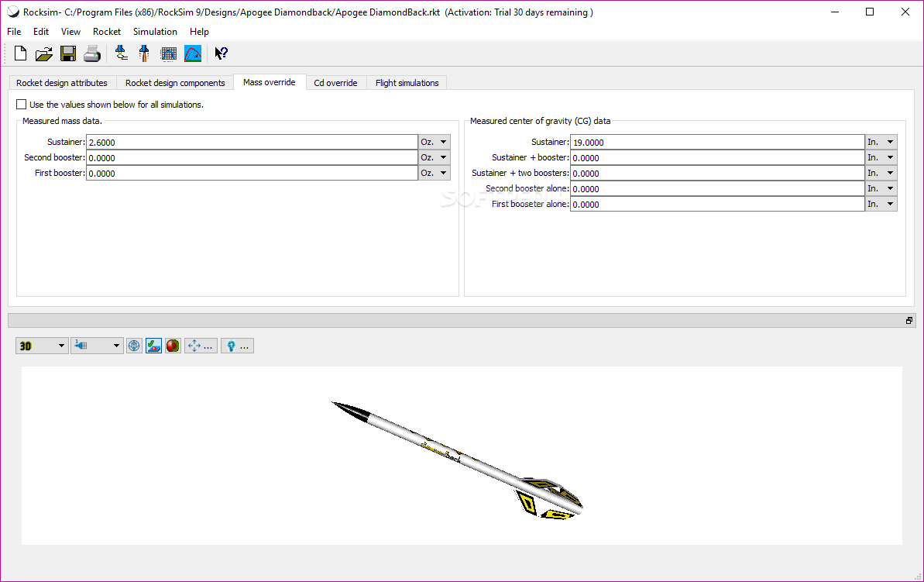Click Sustainer CG field showing 19.0000
The width and height of the screenshot is (924, 582).
click(717, 142)
